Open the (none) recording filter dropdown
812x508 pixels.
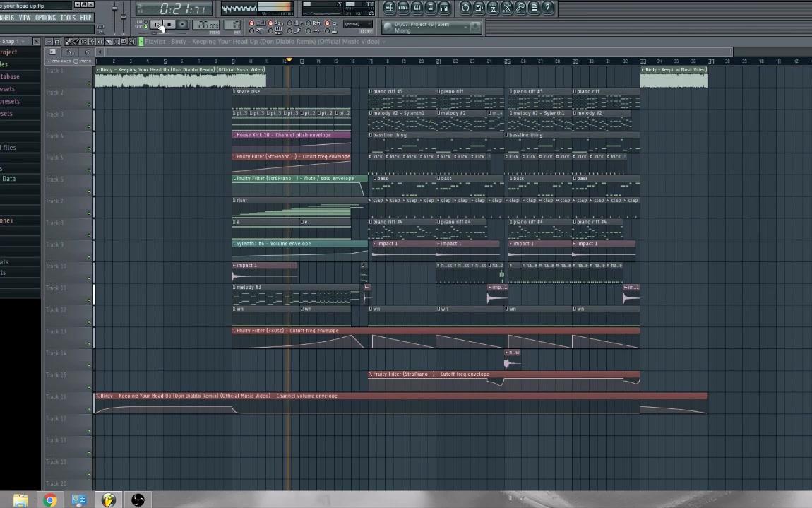click(x=357, y=23)
